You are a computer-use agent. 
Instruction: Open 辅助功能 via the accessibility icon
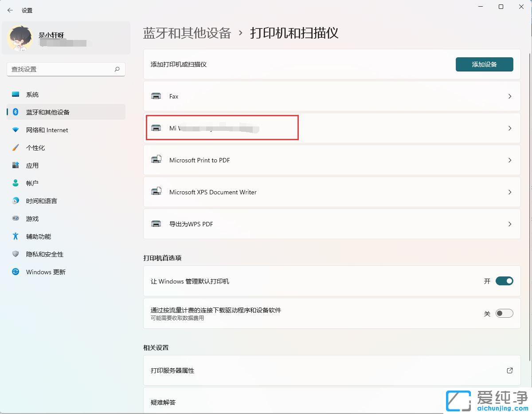coord(15,236)
